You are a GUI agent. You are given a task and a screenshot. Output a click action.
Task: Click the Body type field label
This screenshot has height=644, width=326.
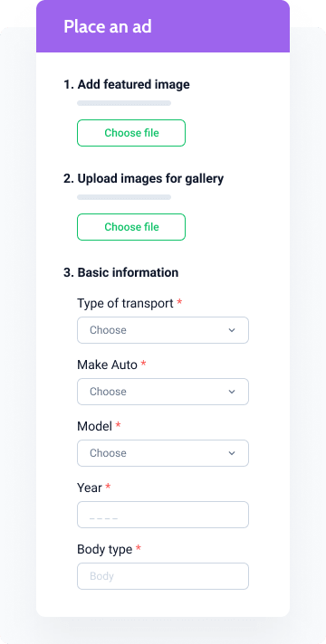tap(105, 550)
